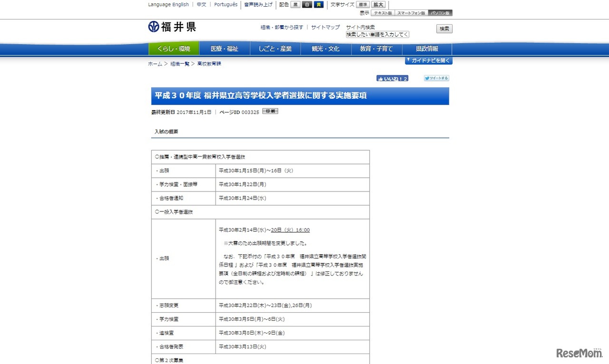Viewport: 609px width, 364px height.
Task: Select the 黄 yellow color scheme
Action: tap(318, 4)
